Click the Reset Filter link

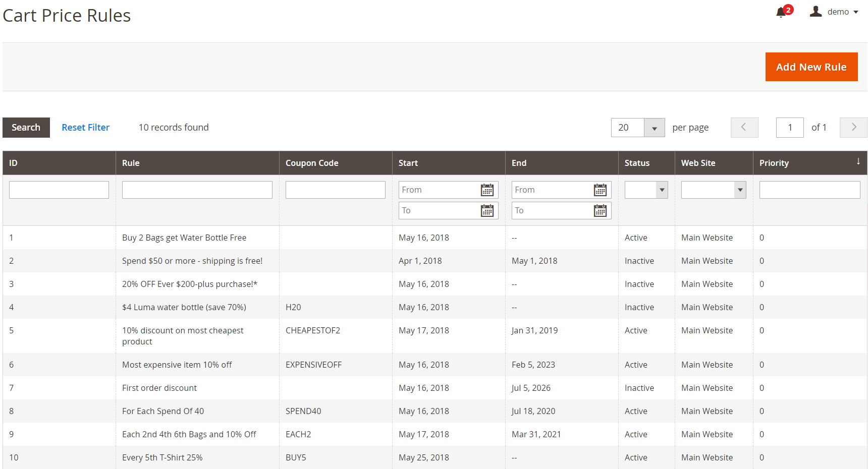(x=85, y=128)
